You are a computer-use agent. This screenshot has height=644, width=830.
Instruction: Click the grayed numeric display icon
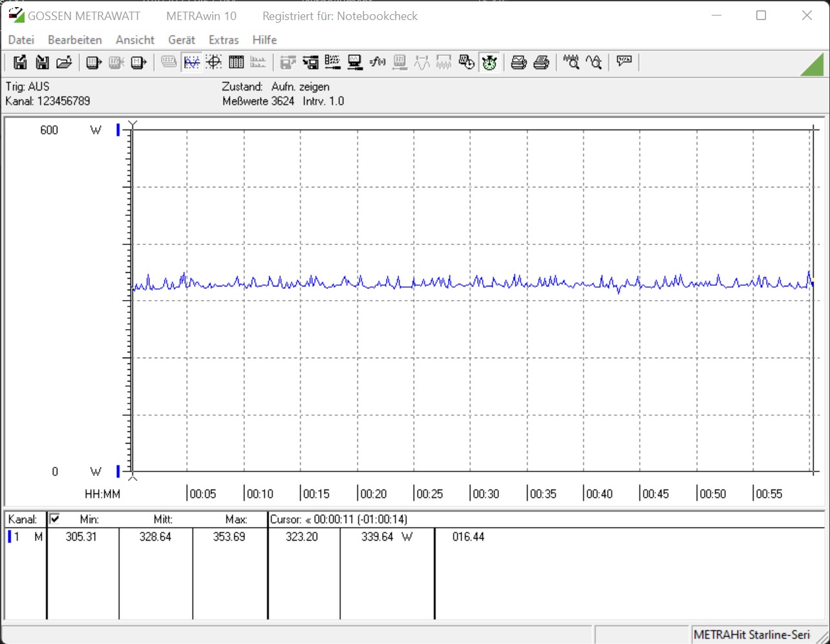[x=169, y=62]
